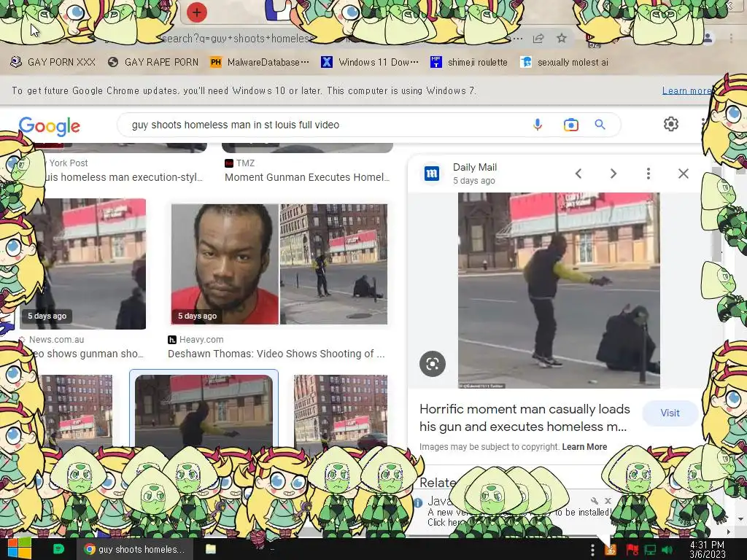Viewport: 747px width, 560px height.
Task: Click the taskbar clock showing 4:31 PM
Action: [707, 550]
